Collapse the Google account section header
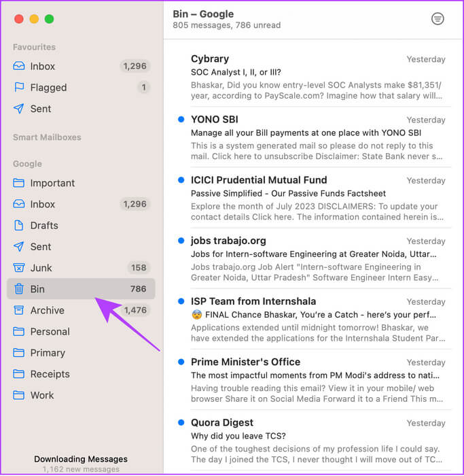The image size is (464, 476). (x=27, y=164)
